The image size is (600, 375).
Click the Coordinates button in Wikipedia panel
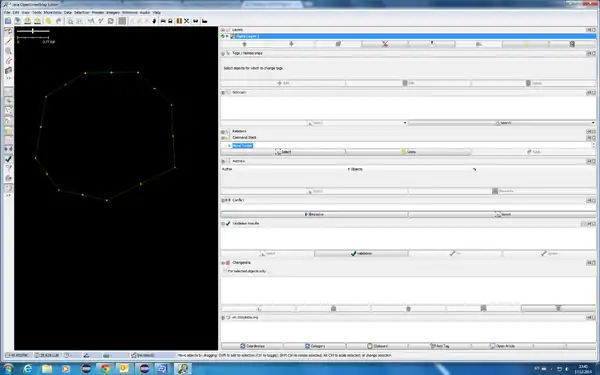tap(252, 346)
